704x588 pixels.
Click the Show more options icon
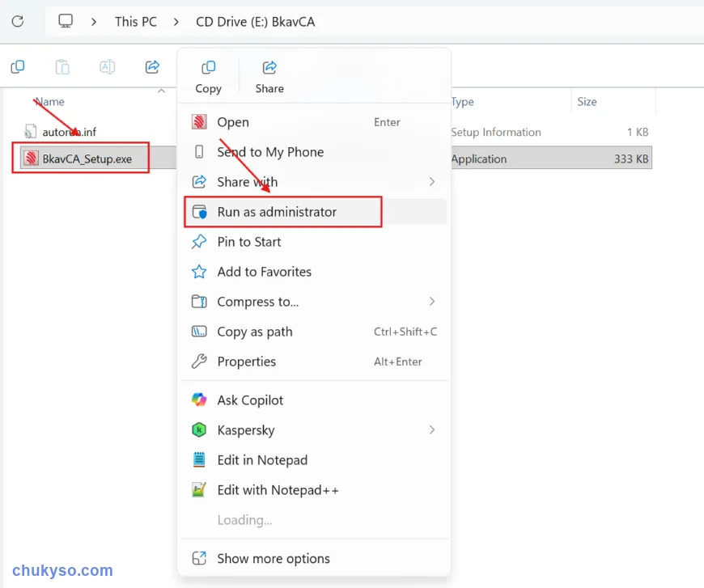pyautogui.click(x=199, y=558)
